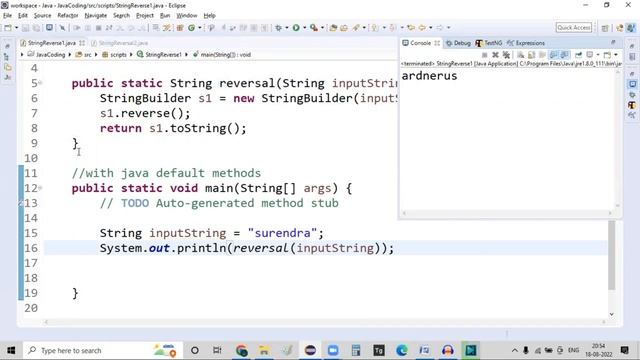Toggle Scroll Lock in Console toolbar
The height and width of the screenshot is (360, 640).
click(531, 55)
